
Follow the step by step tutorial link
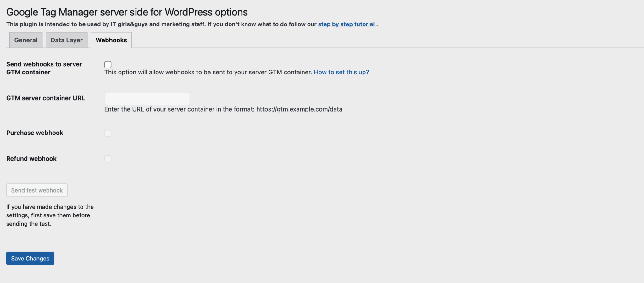tap(347, 24)
